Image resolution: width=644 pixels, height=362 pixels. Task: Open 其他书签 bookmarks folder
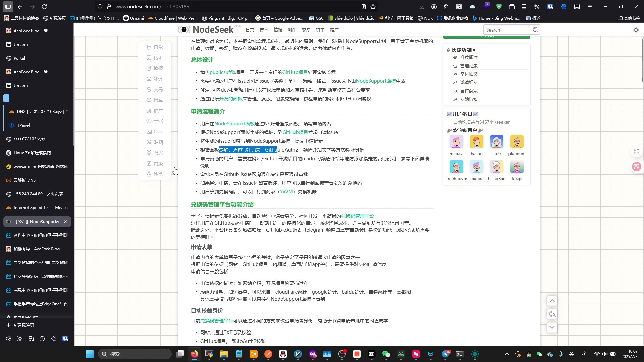tap(629, 18)
